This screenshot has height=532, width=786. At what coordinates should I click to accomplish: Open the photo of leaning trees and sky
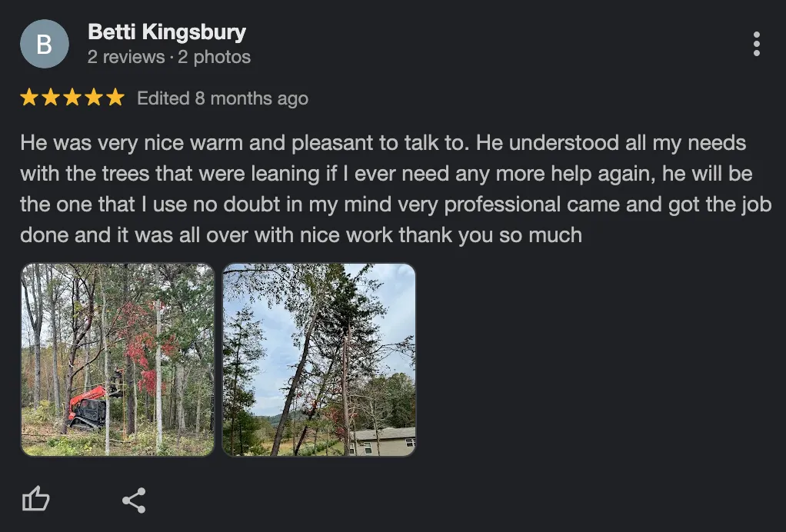tap(319, 360)
